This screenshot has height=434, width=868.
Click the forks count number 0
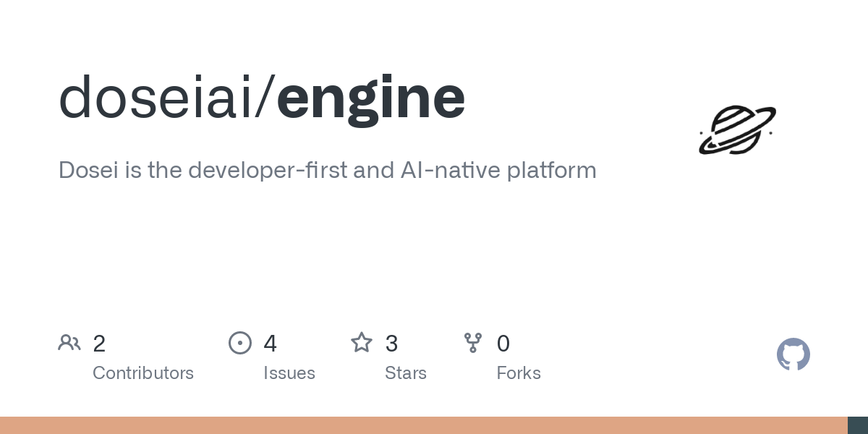pos(503,344)
